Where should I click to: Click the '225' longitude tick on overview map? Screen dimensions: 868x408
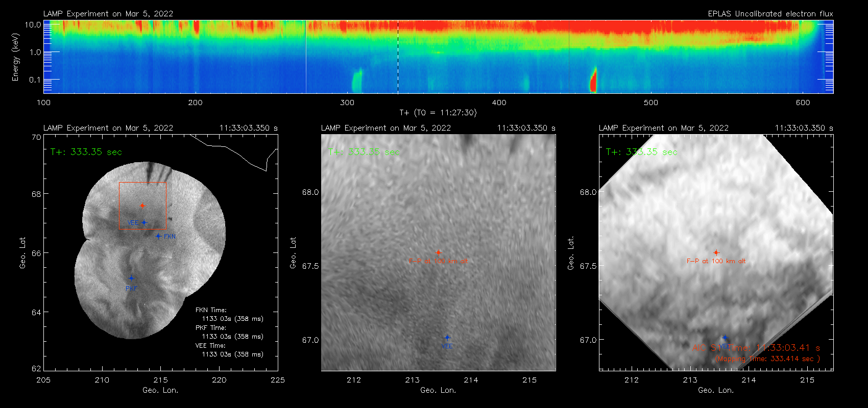278,380
